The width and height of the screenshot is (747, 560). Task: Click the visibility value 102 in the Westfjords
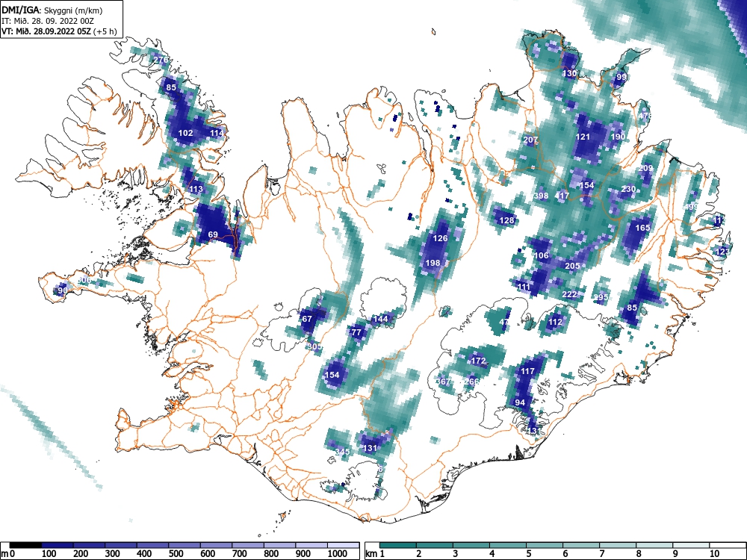pos(185,133)
